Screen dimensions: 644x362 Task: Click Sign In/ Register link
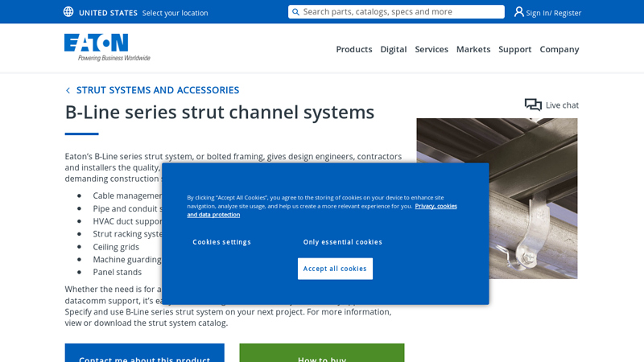coord(553,13)
